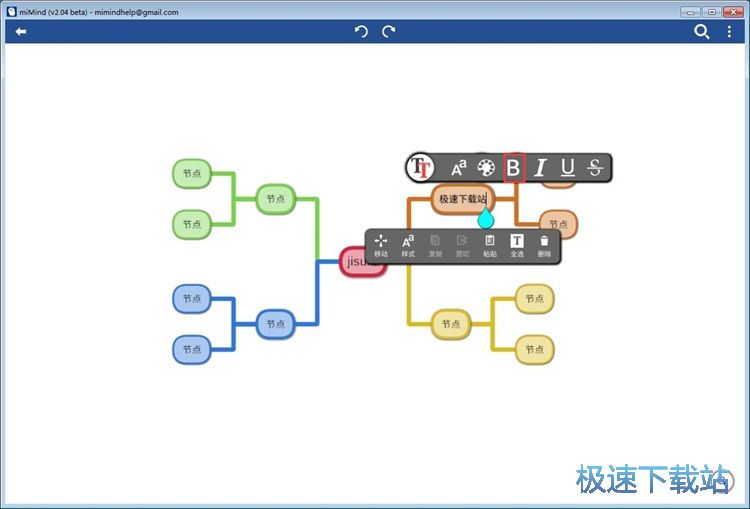This screenshot has width=750, height=509.
Task: Click the 剪切 cut icon
Action: 463,246
